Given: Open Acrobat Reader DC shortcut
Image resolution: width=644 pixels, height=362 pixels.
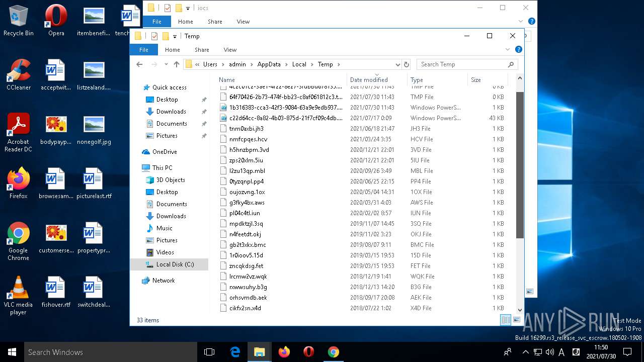Looking at the screenshot, I should (19, 132).
